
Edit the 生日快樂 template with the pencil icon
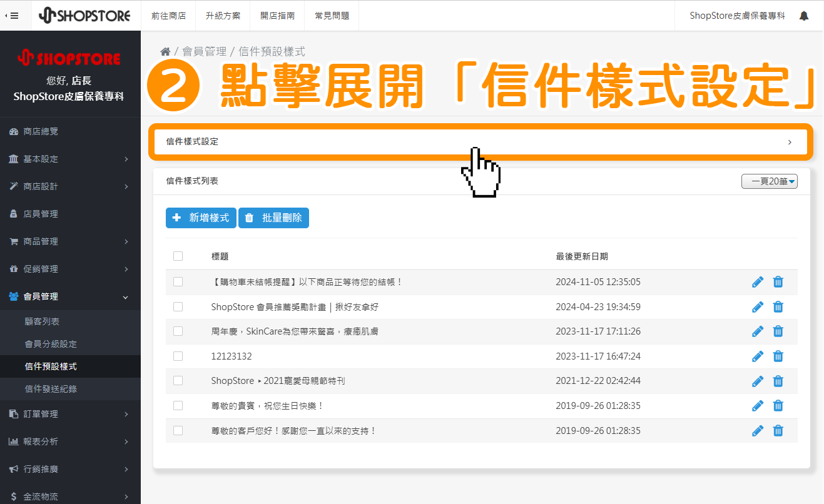[x=758, y=405]
